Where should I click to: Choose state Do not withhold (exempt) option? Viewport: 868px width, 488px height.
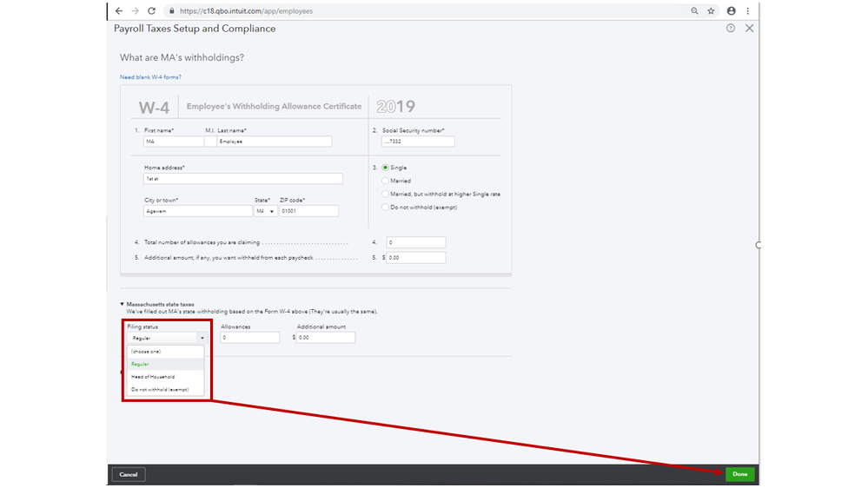point(166,390)
